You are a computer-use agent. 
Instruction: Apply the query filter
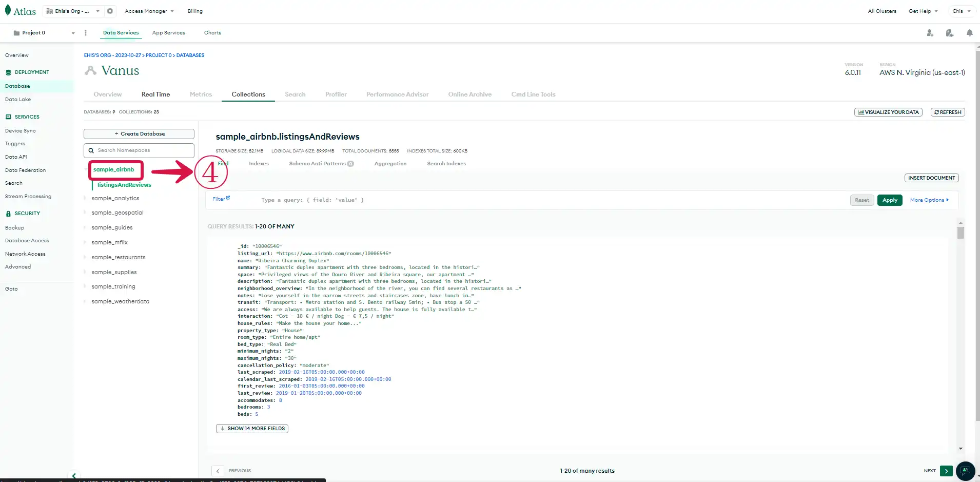(890, 200)
